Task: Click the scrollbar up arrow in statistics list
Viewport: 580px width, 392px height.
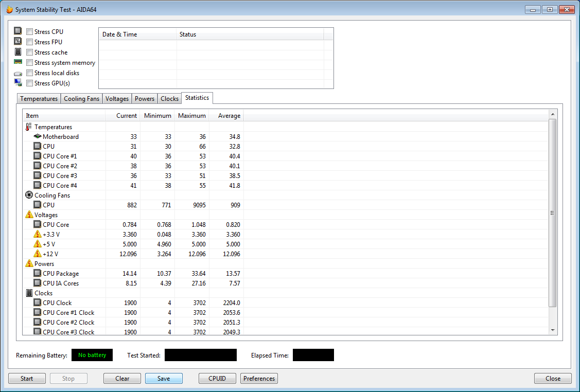Action: click(x=553, y=114)
